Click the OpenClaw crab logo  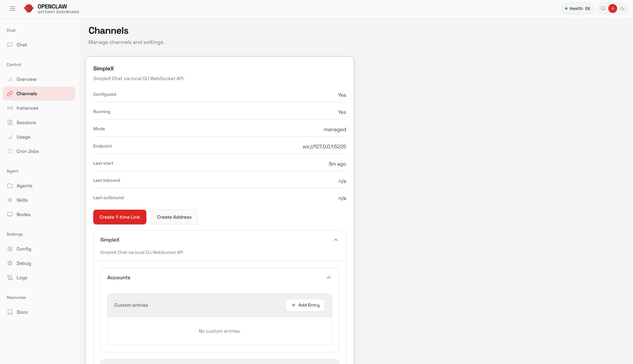[x=29, y=8]
